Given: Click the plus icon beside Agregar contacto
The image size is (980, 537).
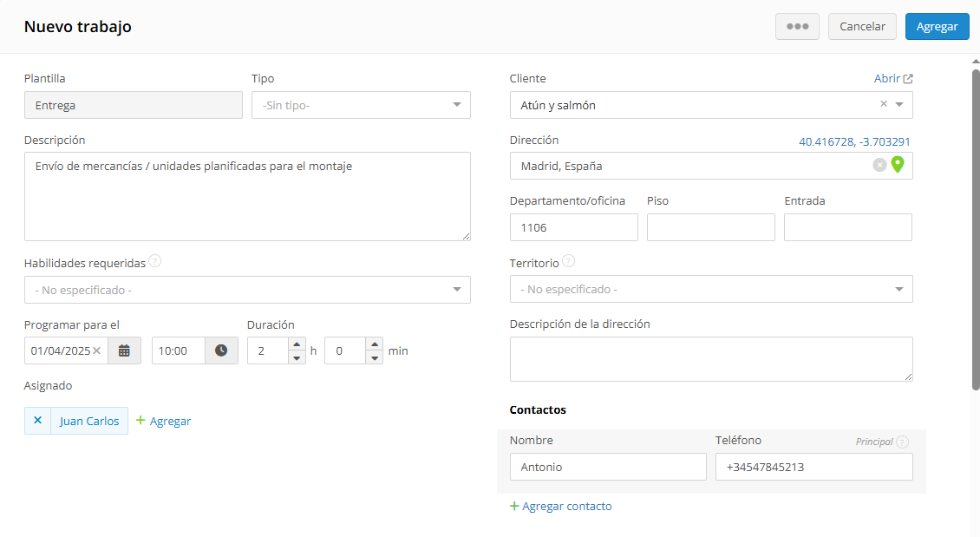Looking at the screenshot, I should point(514,506).
